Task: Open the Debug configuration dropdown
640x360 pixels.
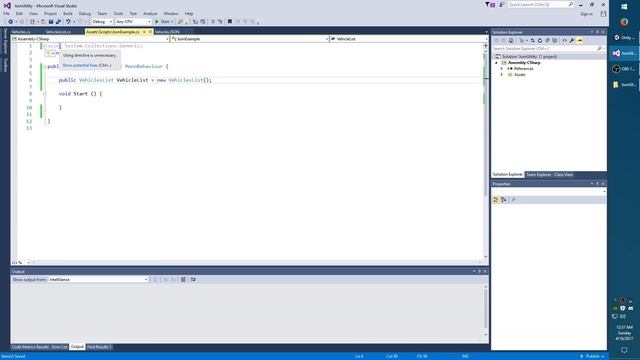Action: (102, 22)
